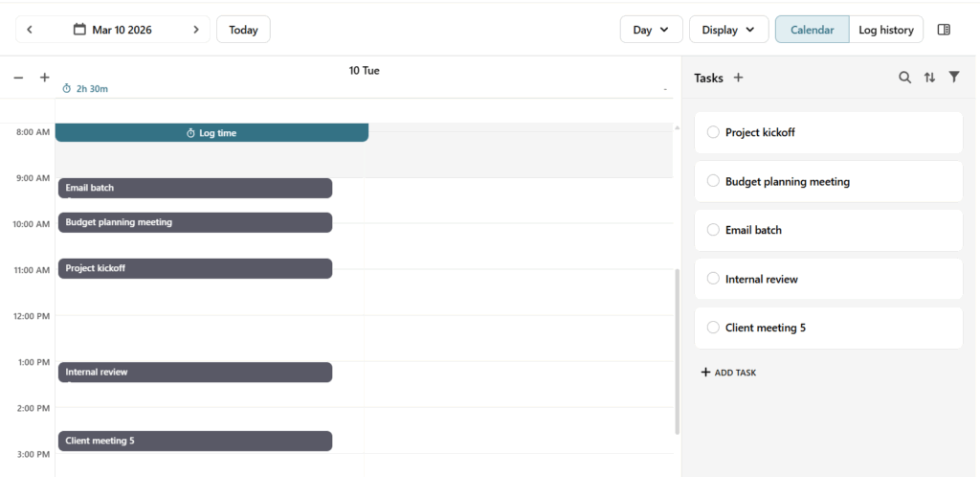Select the Calendar tab
The height and width of the screenshot is (477, 980).
(x=812, y=30)
